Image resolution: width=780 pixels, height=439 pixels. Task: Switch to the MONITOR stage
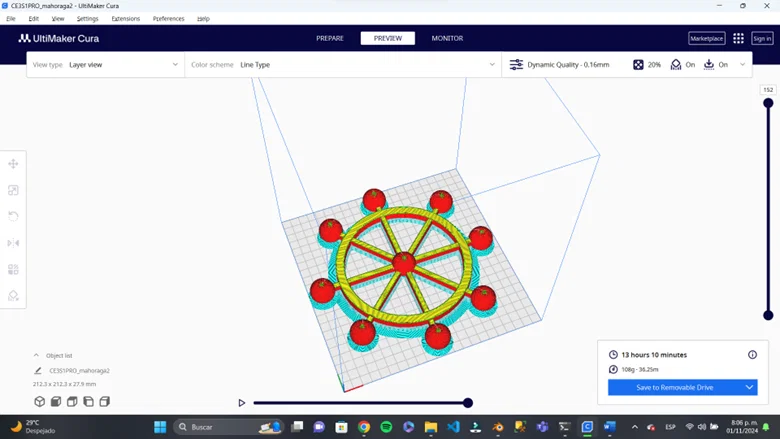(447, 38)
